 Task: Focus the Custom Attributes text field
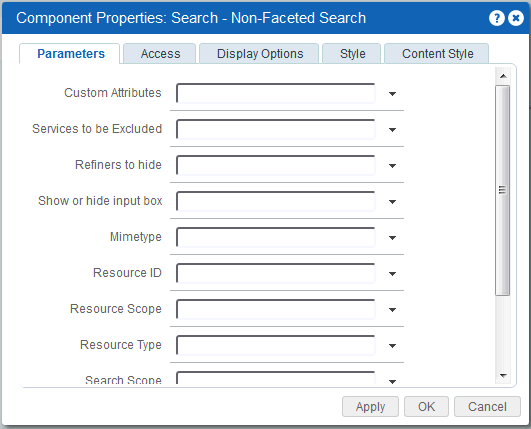click(x=276, y=93)
